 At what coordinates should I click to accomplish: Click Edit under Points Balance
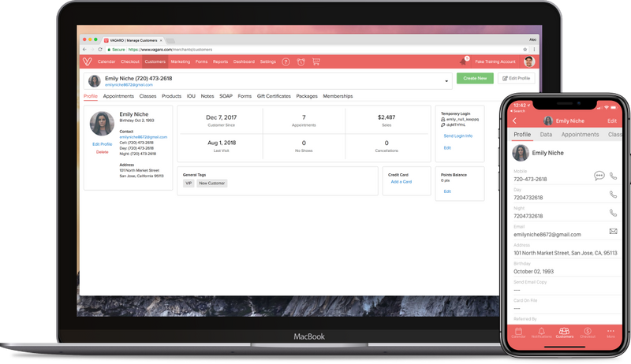pos(447,191)
